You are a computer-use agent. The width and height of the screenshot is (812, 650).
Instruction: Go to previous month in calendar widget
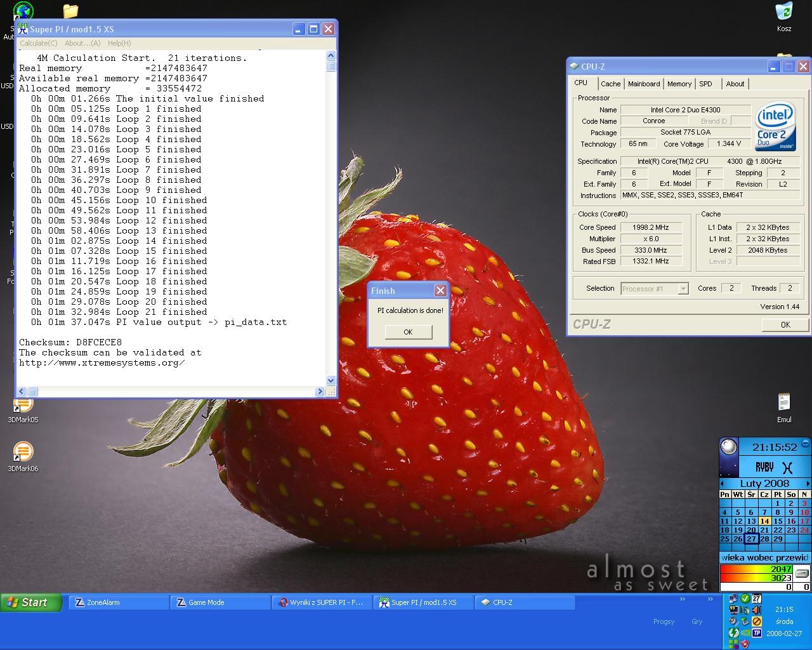(722, 484)
